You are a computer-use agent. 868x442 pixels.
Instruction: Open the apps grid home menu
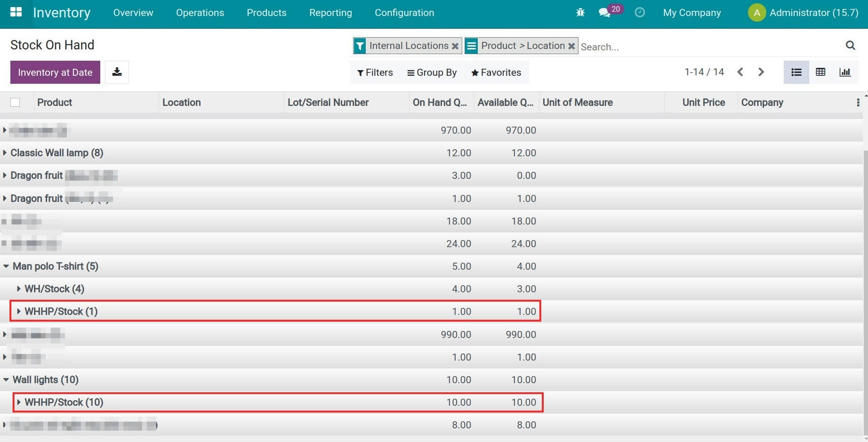(x=16, y=12)
